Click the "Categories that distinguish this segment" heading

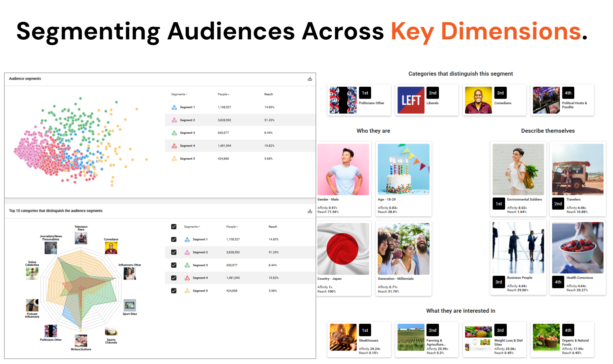coord(460,74)
